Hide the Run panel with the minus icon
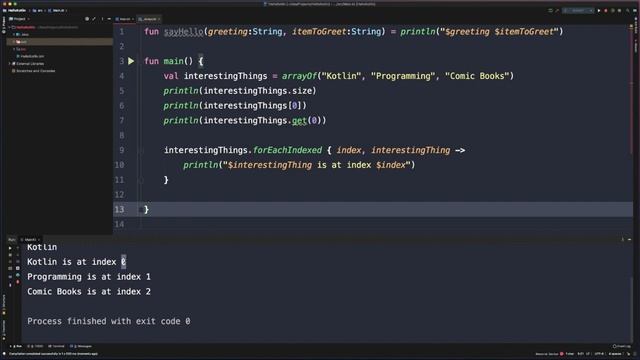Image resolution: width=640 pixels, height=360 pixels. tap(629, 240)
